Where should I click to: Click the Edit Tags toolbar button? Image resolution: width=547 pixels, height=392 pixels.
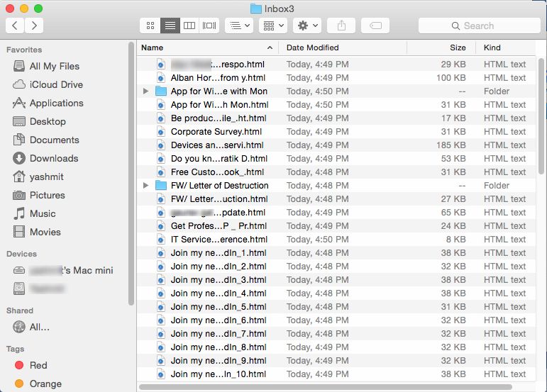click(x=375, y=26)
